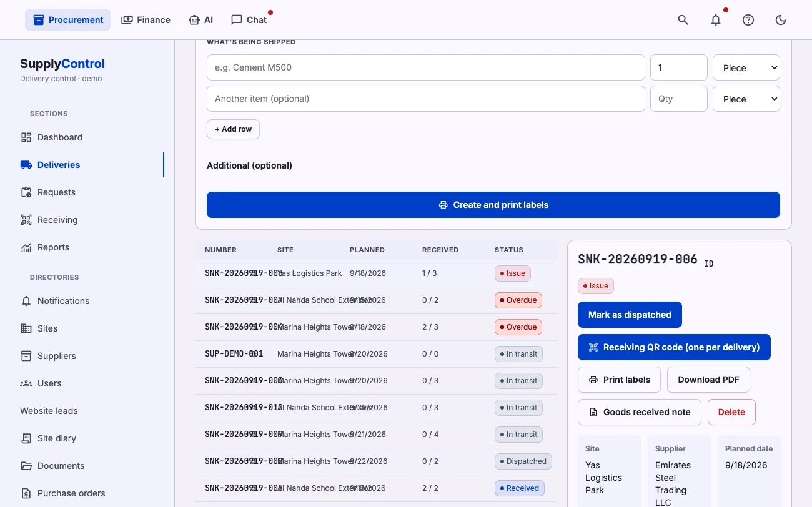The image size is (812, 507).
Task: Switch to the Procurement tab
Action: 68,20
